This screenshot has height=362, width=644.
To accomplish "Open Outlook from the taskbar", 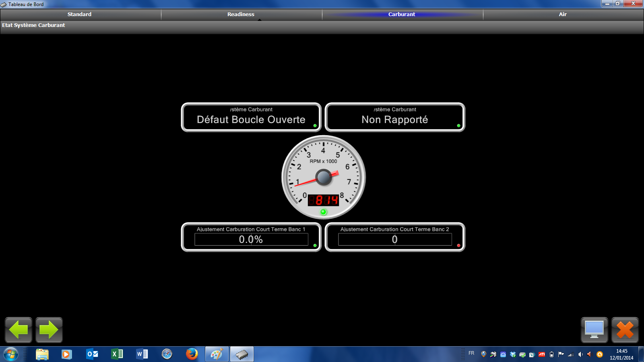I will [92, 354].
